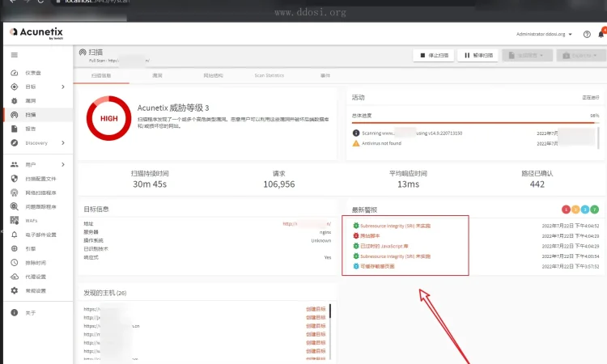The height and width of the screenshot is (364, 607).
Task: Click the scan duration '30m 45s'
Action: (150, 184)
